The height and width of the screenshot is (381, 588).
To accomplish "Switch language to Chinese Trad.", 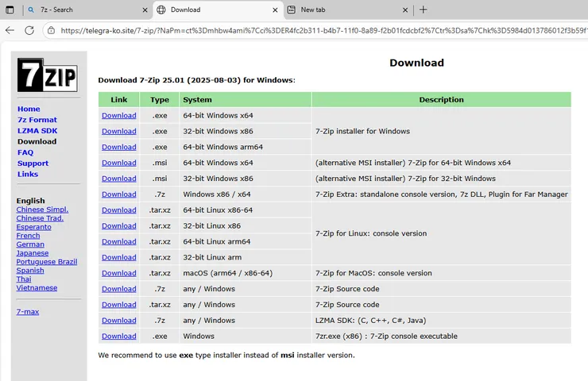I will tap(40, 218).
